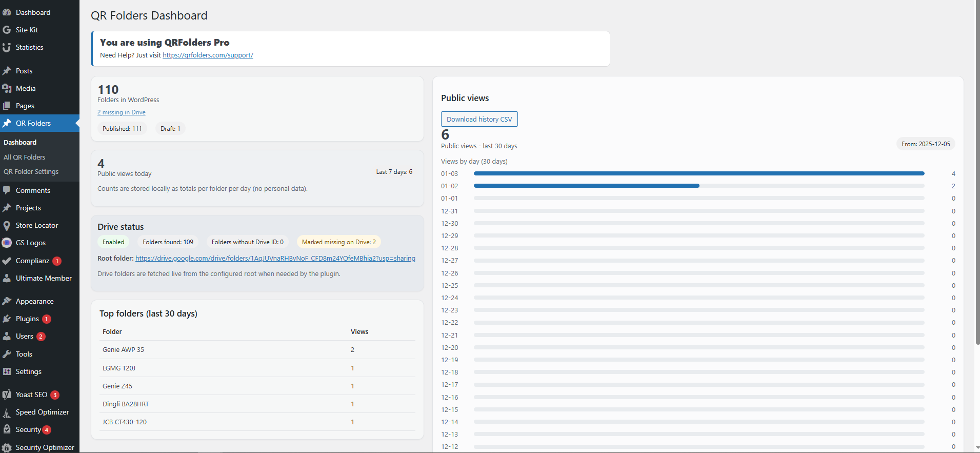Open the Statistics icon in sidebar

7,48
